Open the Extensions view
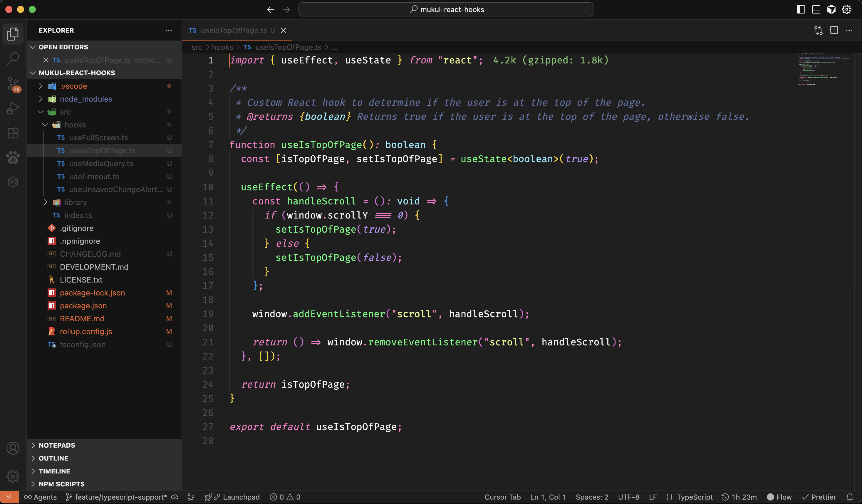The image size is (862, 504). pyautogui.click(x=13, y=133)
